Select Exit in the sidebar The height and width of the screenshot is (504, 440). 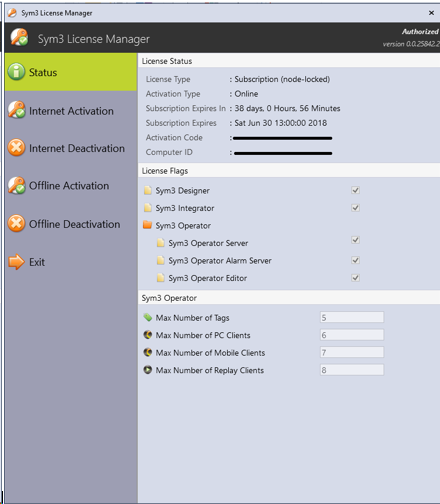[x=71, y=262]
